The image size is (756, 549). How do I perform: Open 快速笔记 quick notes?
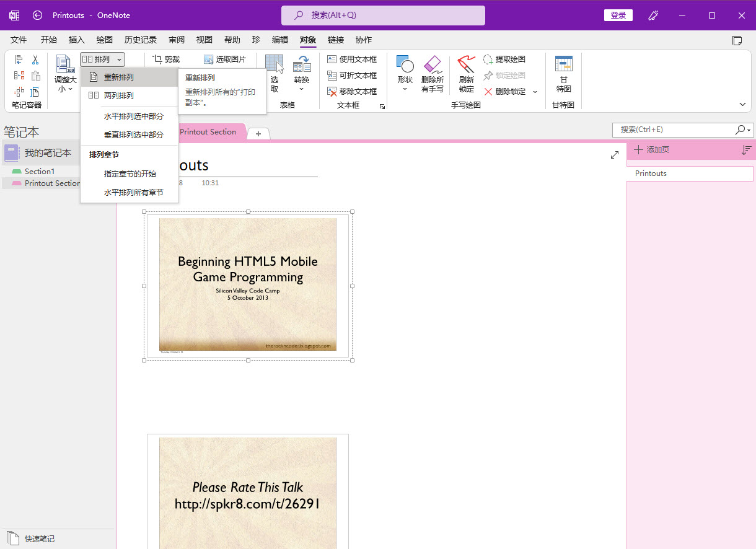point(32,538)
